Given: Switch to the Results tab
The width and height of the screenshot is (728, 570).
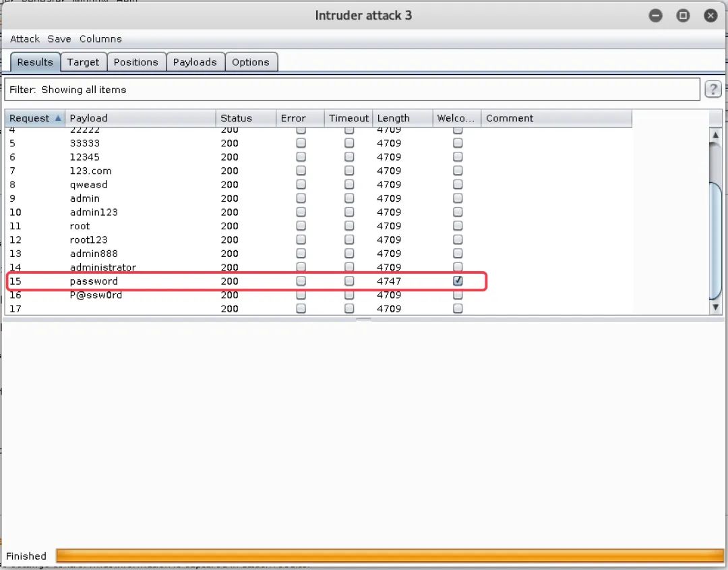Looking at the screenshot, I should [35, 62].
